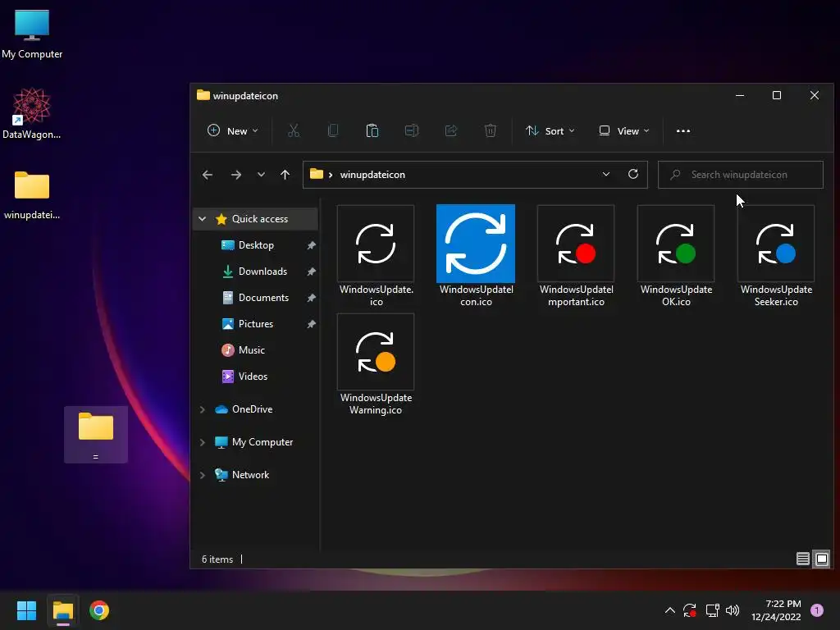Select winupdatei... folder on desktop
The image size is (840, 630).
pyautogui.click(x=32, y=195)
